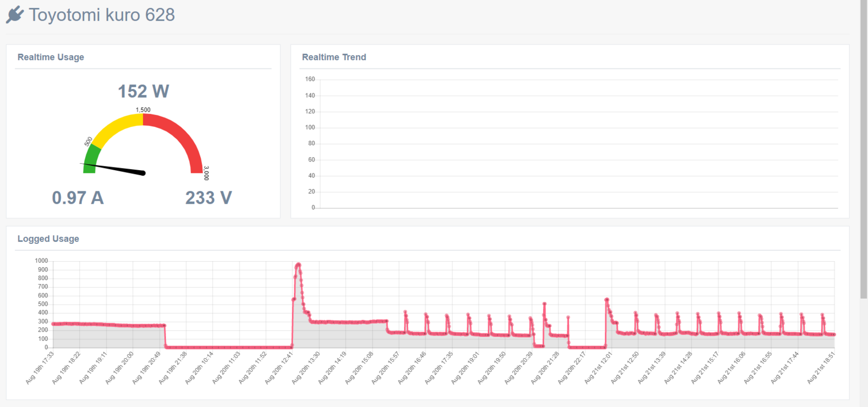Click the 1000 label on Logged Usage y-axis
Image resolution: width=868 pixels, height=407 pixels.
pyautogui.click(x=41, y=261)
